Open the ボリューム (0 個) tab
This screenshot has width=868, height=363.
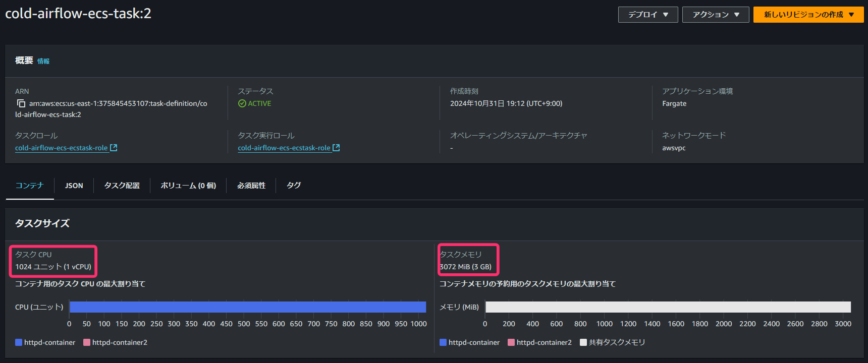188,186
